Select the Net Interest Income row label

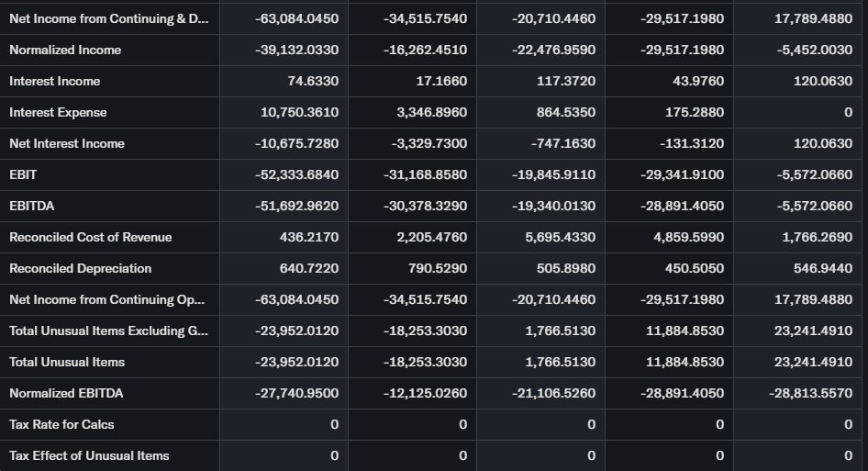(x=67, y=143)
